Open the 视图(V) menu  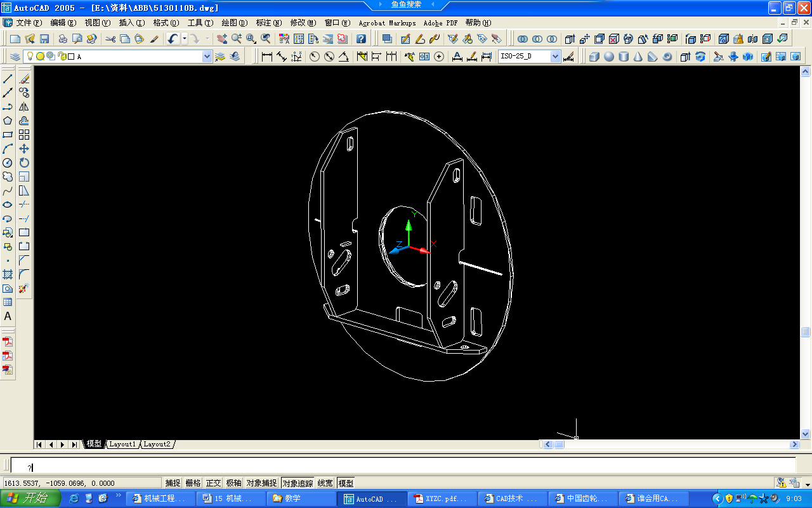click(x=98, y=23)
